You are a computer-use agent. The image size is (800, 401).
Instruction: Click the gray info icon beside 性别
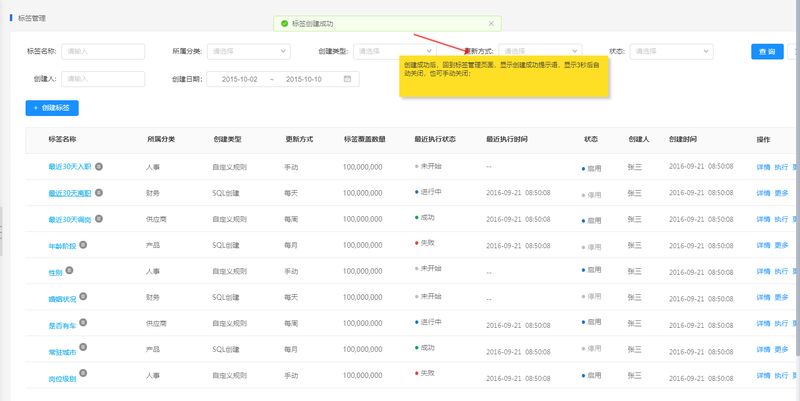click(69, 270)
